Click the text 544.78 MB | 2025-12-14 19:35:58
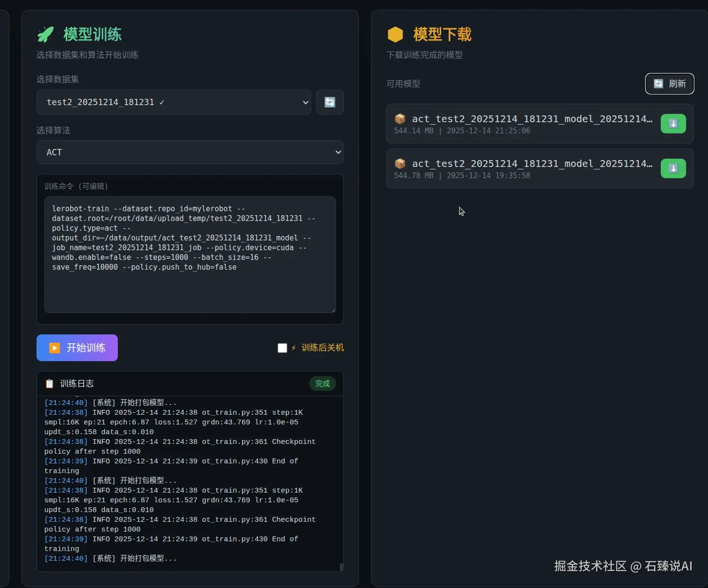 click(462, 175)
